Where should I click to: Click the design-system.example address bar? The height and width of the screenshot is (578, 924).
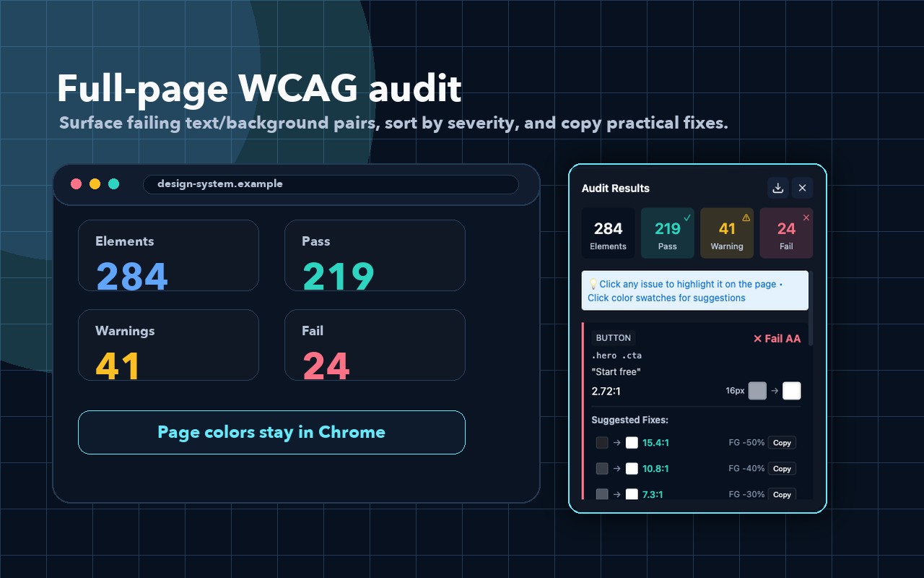click(x=331, y=184)
